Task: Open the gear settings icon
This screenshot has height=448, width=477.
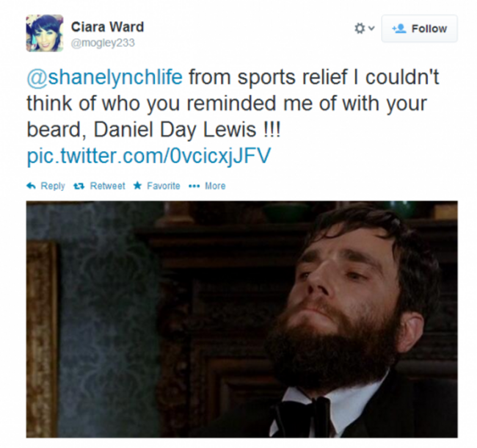Action: 360,29
